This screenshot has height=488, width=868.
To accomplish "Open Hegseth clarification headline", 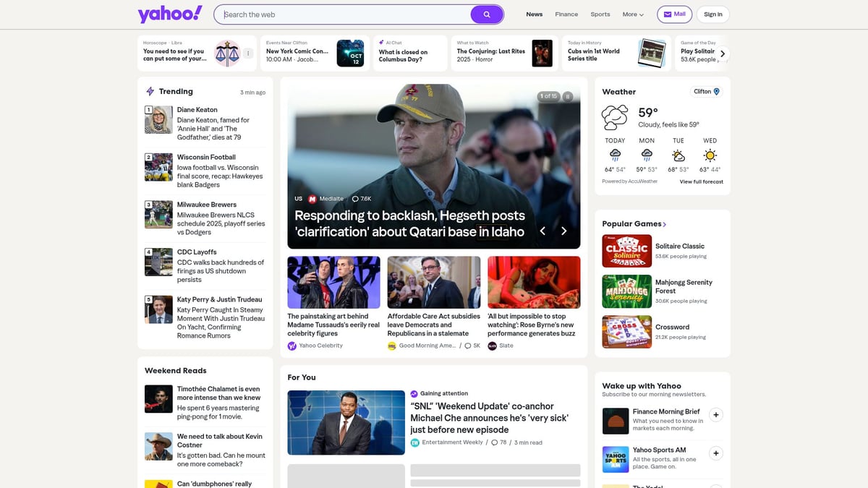I will (x=409, y=223).
